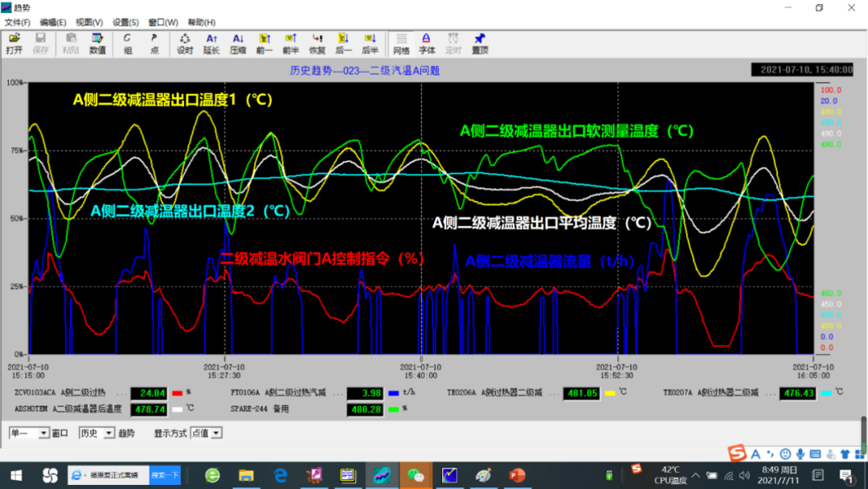The height and width of the screenshot is (489, 868).
Task: Open the 设置(S) menu
Action: pos(125,23)
